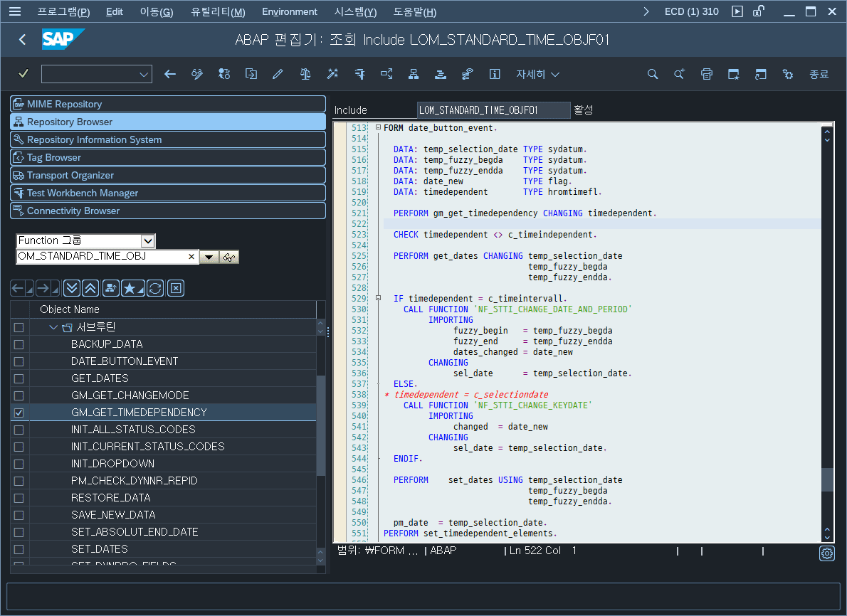Click the balance scale check syntax icon

(x=305, y=74)
